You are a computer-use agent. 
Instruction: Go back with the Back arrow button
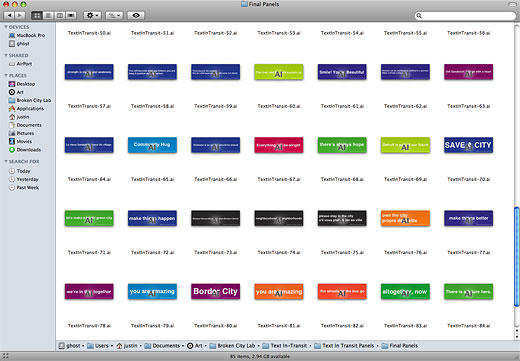[9, 15]
